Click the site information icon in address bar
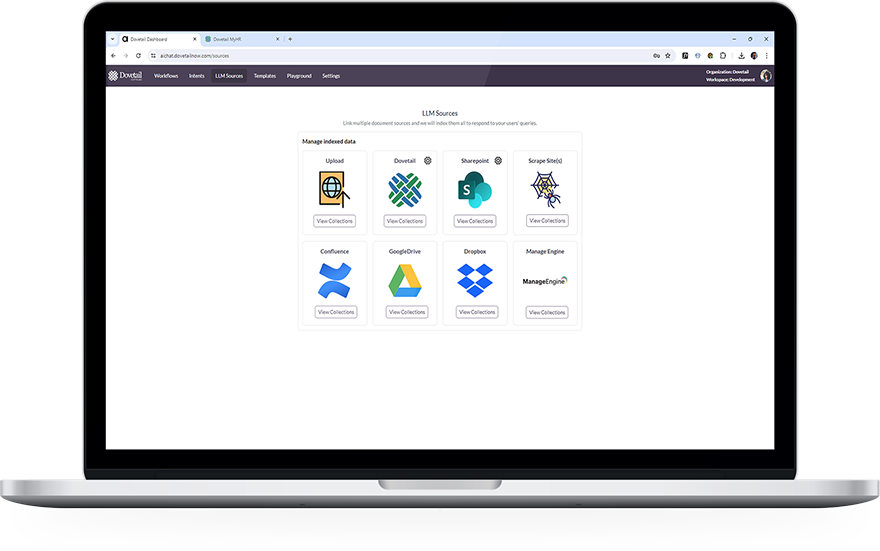The height and width of the screenshot is (551, 880). [x=153, y=56]
